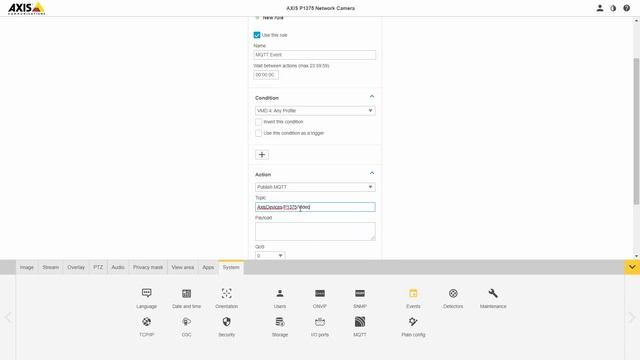
Task: Open the help question mark icon
Action: 627,8
